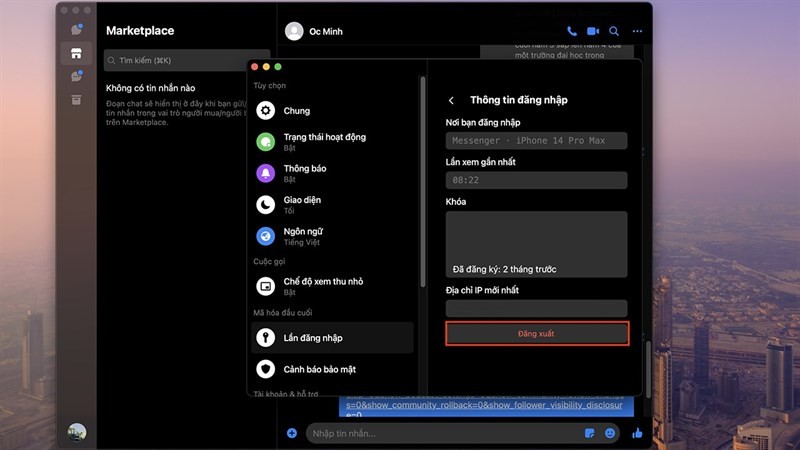Viewport: 800px width, 450px height.
Task: Click the shield security alert icon
Action: click(x=265, y=369)
